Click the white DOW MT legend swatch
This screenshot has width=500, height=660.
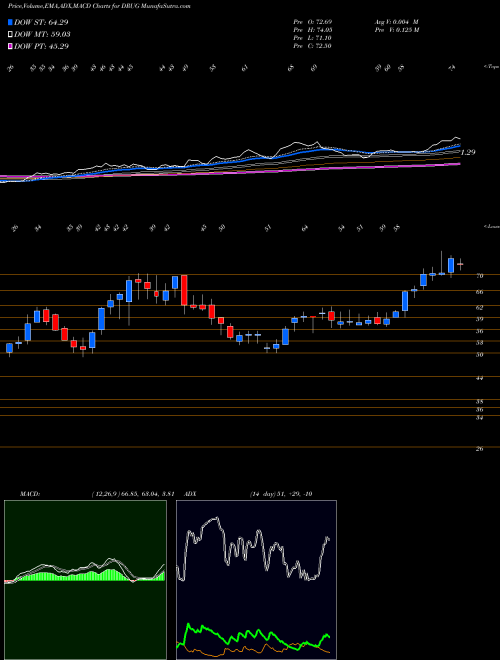10,34
